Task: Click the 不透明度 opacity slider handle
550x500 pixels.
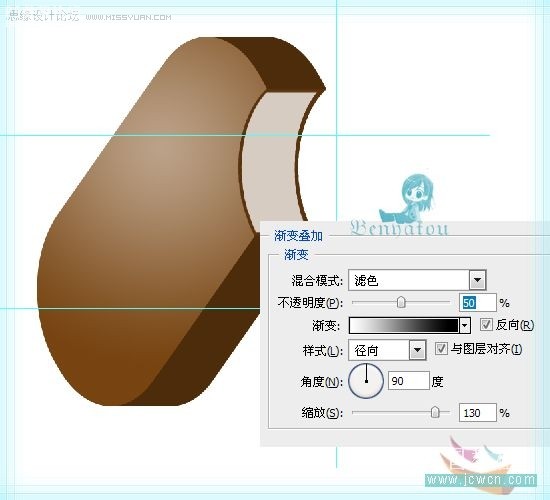Action: (x=401, y=302)
